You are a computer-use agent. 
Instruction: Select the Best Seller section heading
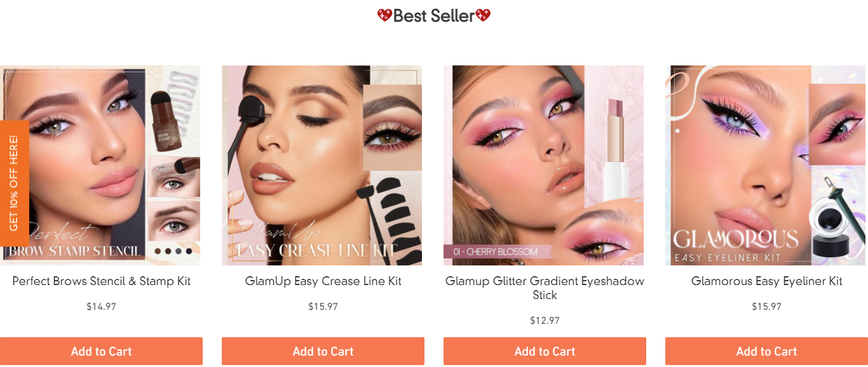434,16
